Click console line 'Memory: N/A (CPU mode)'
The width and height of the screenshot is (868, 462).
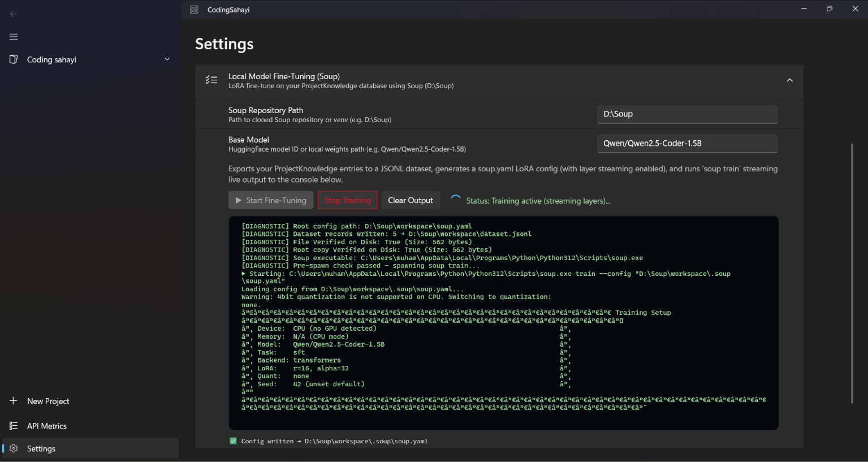303,336
